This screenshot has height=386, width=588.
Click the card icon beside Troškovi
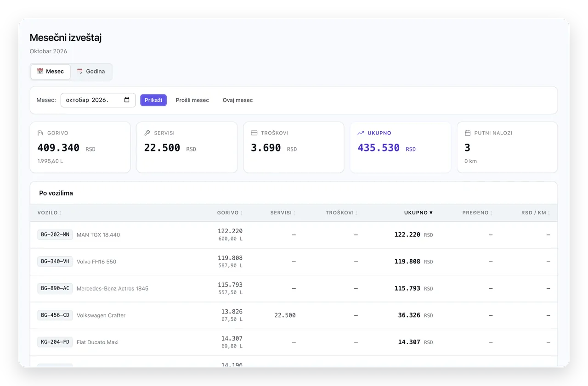(x=254, y=133)
